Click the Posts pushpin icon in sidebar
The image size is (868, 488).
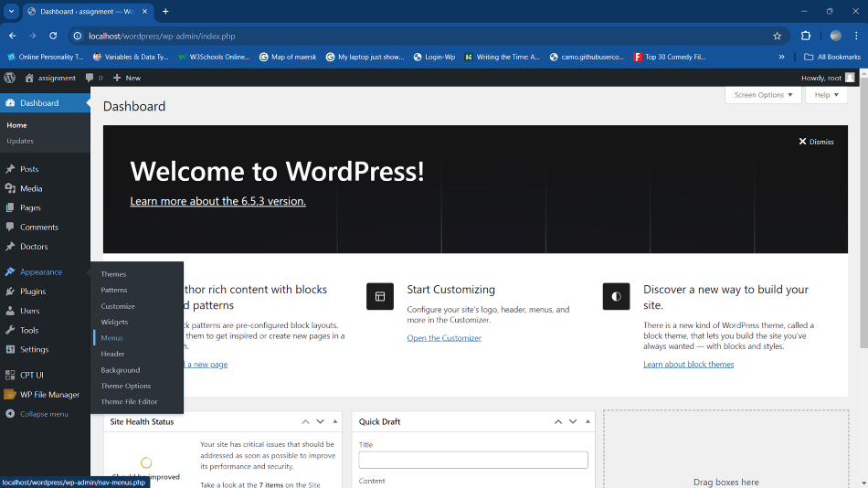click(x=10, y=169)
